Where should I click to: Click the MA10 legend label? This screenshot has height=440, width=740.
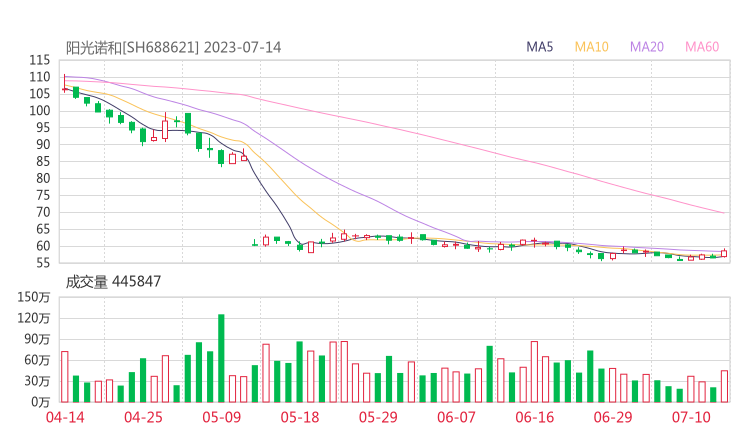(591, 47)
